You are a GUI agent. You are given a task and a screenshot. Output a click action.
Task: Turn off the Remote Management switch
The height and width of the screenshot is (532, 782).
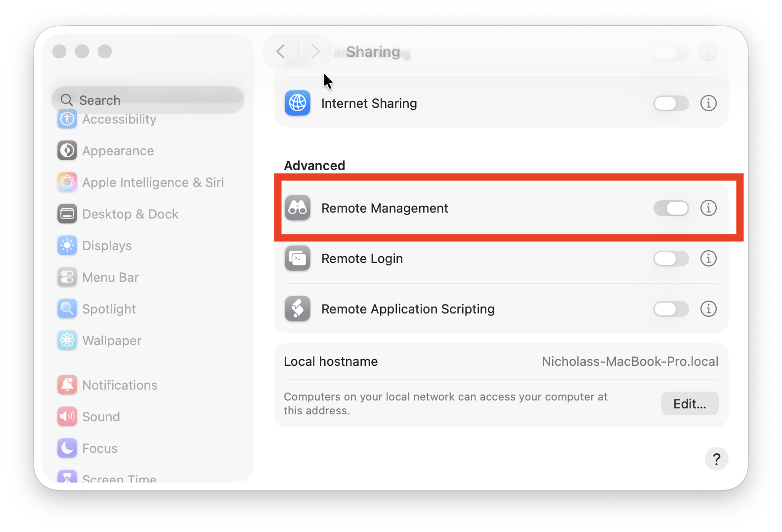tap(671, 208)
